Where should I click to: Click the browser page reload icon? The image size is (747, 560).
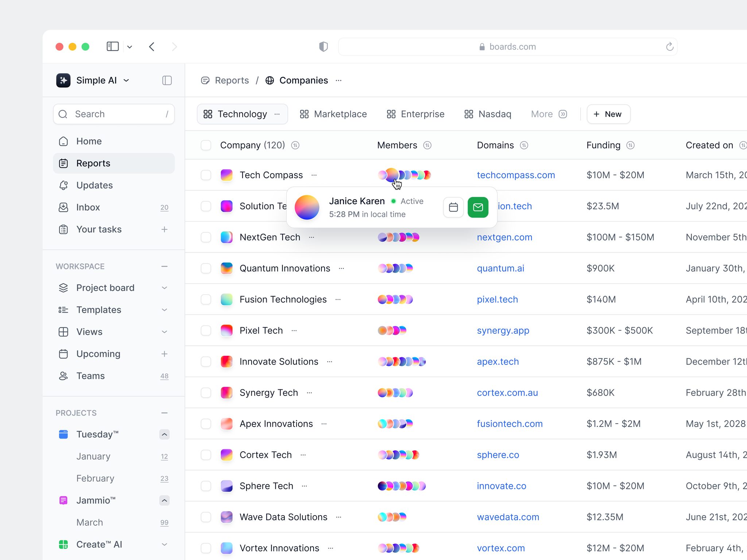669,47
